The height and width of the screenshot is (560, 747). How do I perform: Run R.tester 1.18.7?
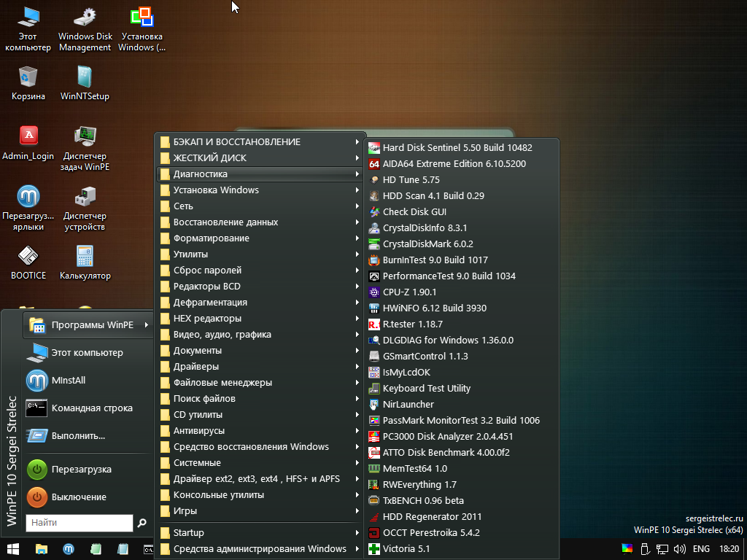461,324
